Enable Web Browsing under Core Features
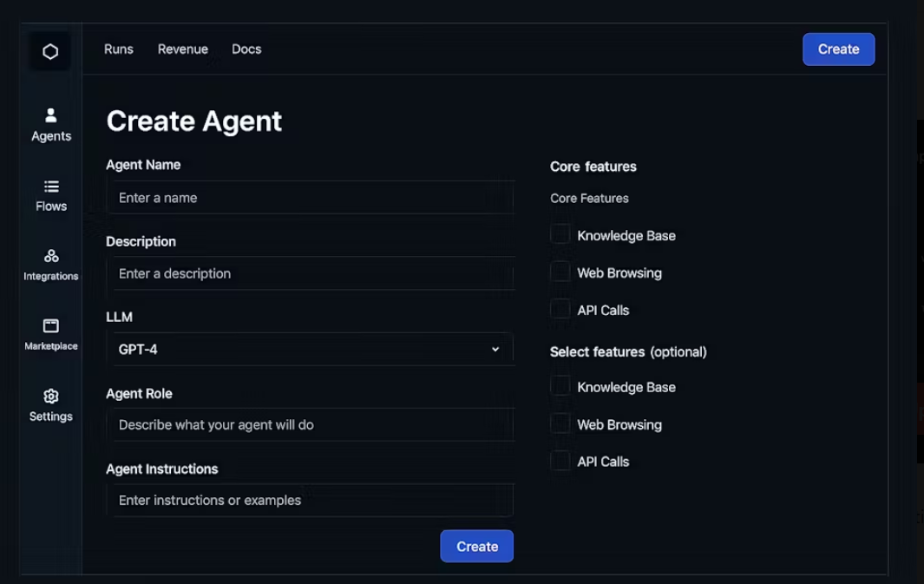The width and height of the screenshot is (924, 584). click(560, 272)
